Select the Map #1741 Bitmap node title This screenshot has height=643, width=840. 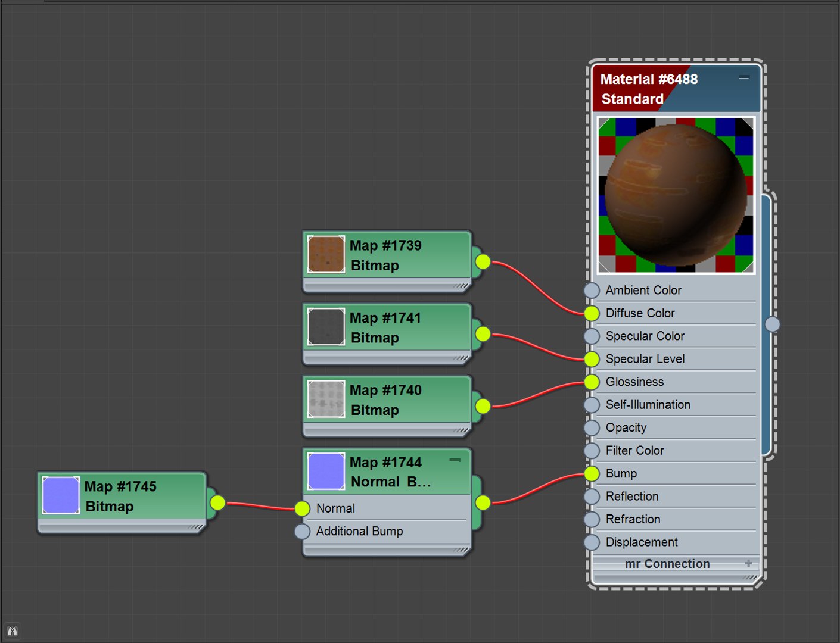click(386, 327)
